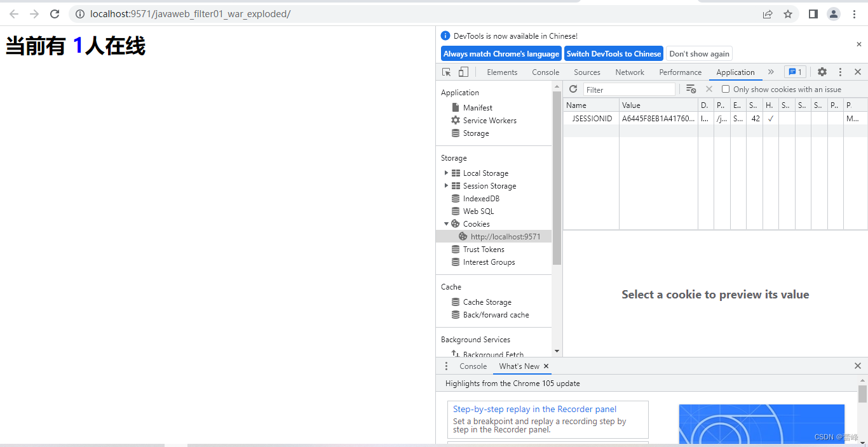The width and height of the screenshot is (868, 447).
Task: Switch to the Performance tab
Action: tap(681, 72)
